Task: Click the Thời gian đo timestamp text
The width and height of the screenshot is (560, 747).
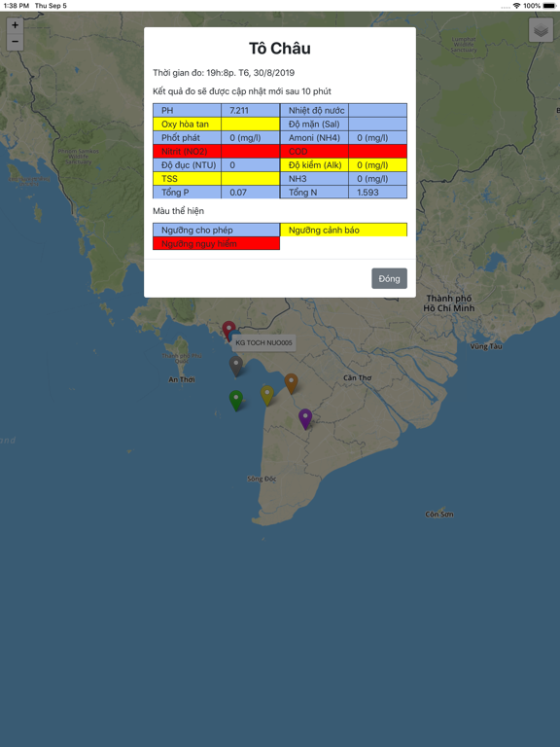Action: pos(224,73)
